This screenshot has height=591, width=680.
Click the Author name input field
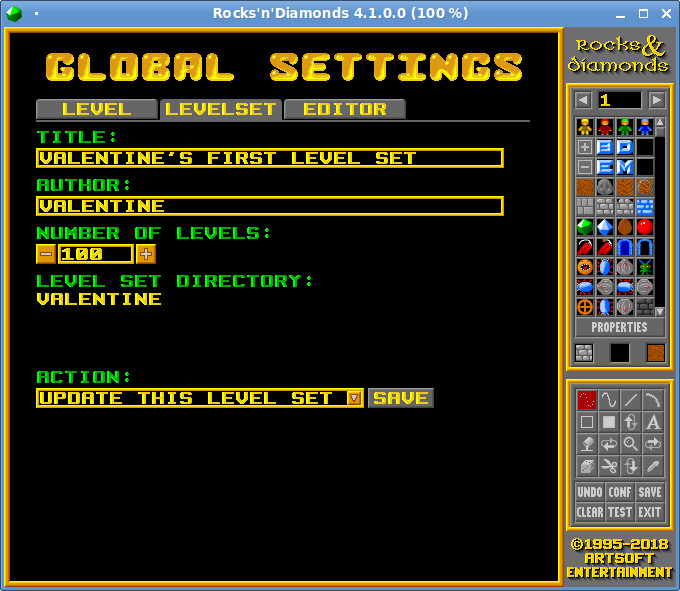click(269, 206)
